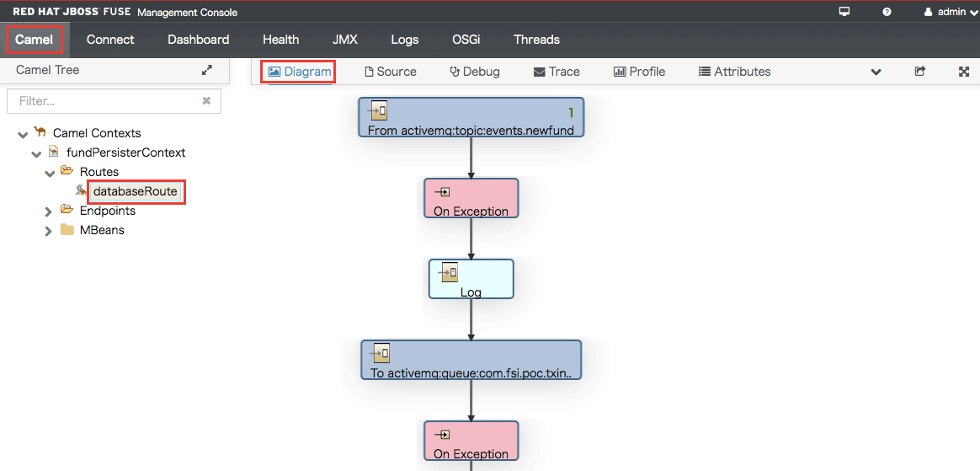Click the Filter input field

tap(114, 101)
